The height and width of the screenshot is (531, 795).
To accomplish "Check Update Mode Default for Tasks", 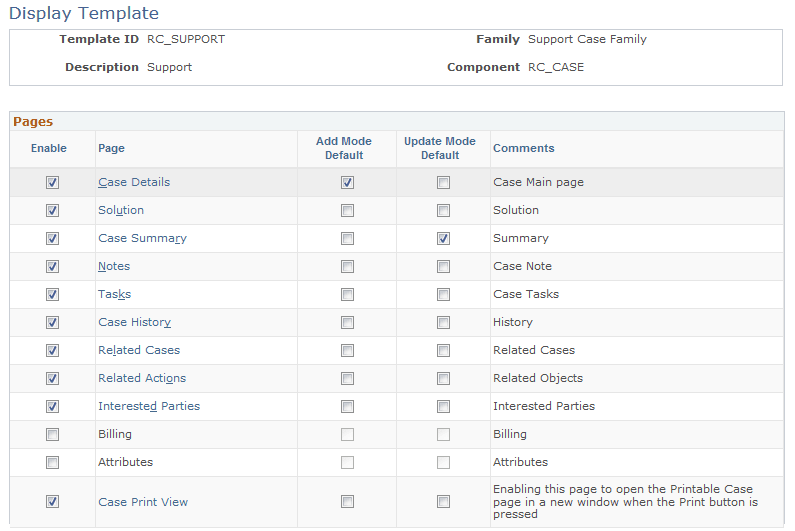I will tap(443, 295).
